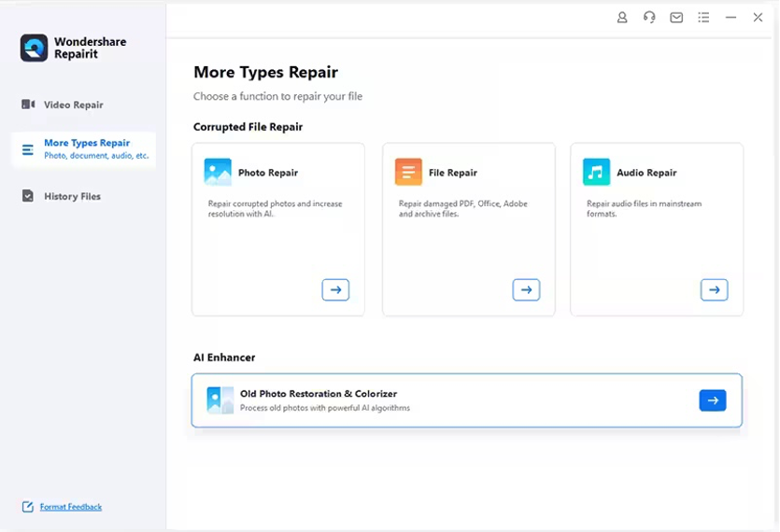This screenshot has width=780, height=532.
Task: Click the Old Photo Restoration thumbnail icon
Action: tap(220, 400)
